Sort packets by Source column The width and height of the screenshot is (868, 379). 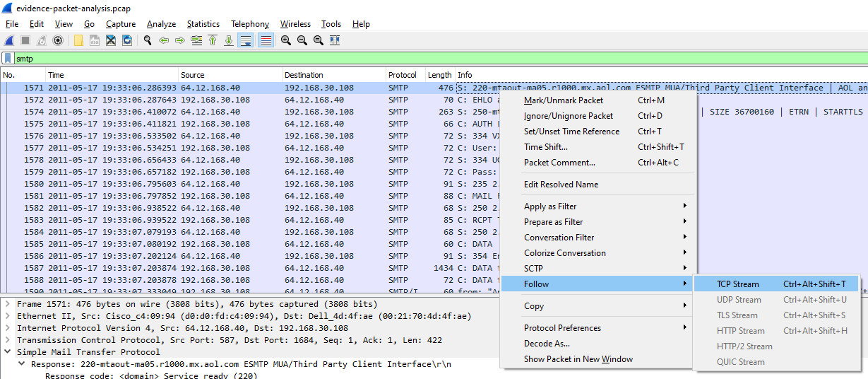(231, 75)
